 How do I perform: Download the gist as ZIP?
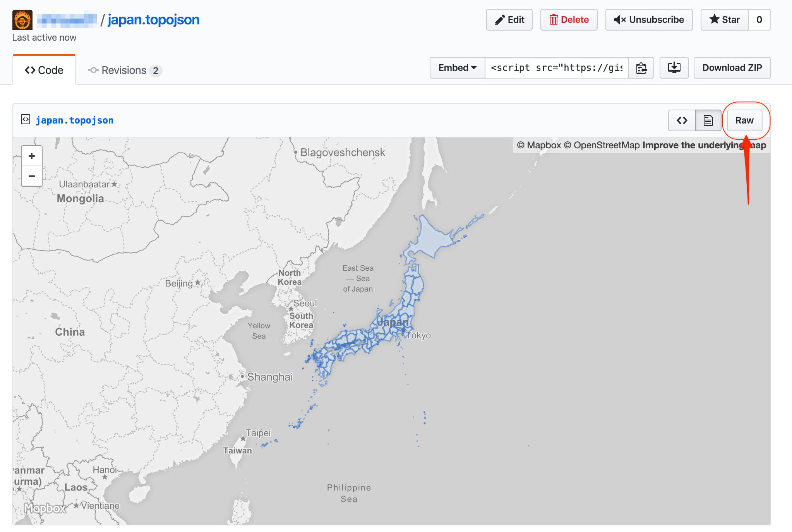click(x=732, y=68)
